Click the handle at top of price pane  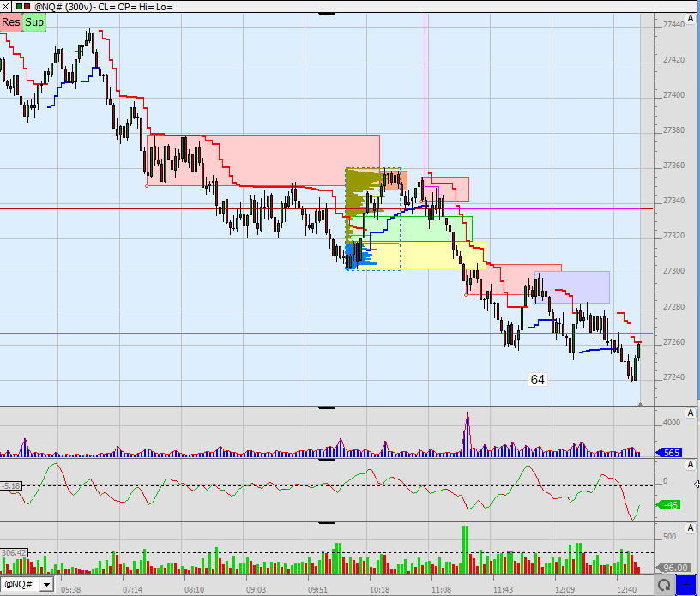pyautogui.click(x=327, y=14)
